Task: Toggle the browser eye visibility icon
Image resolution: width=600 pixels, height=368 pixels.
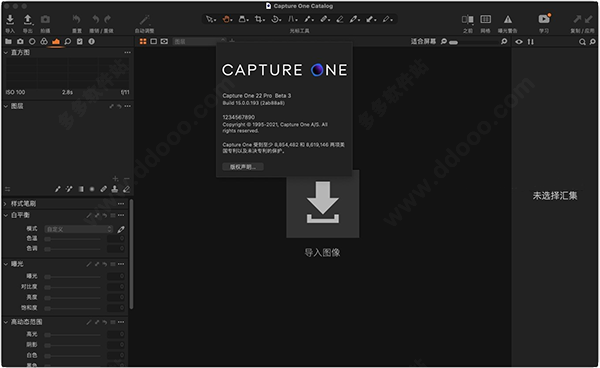Action: click(x=519, y=42)
